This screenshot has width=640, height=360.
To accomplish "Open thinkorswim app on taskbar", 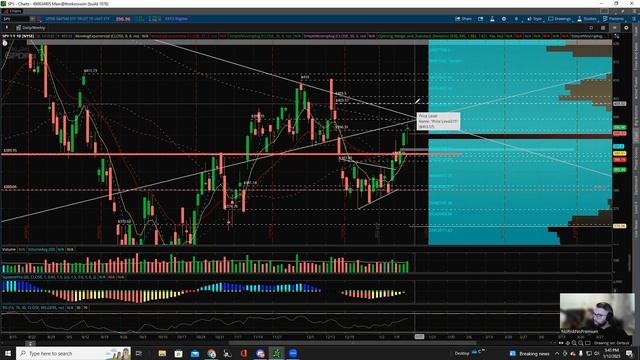I will (x=276, y=353).
